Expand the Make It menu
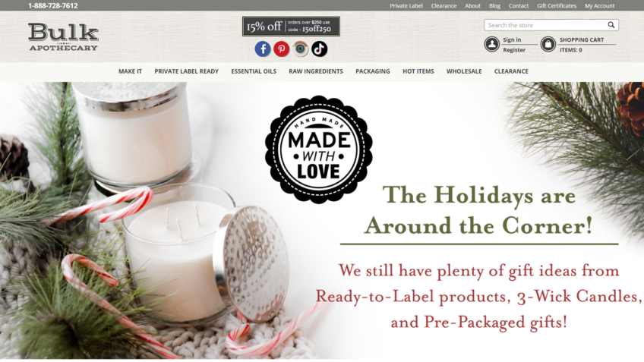644x362 pixels. (130, 71)
